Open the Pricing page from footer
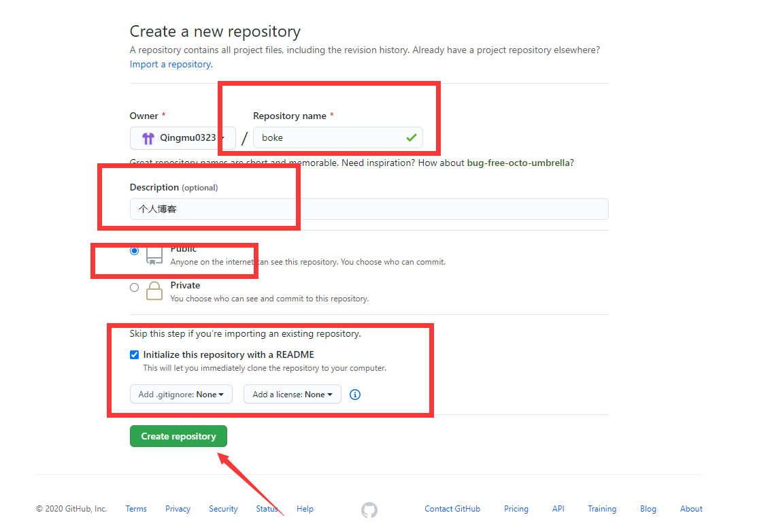Viewport: 768px width, 532px height. coord(516,508)
